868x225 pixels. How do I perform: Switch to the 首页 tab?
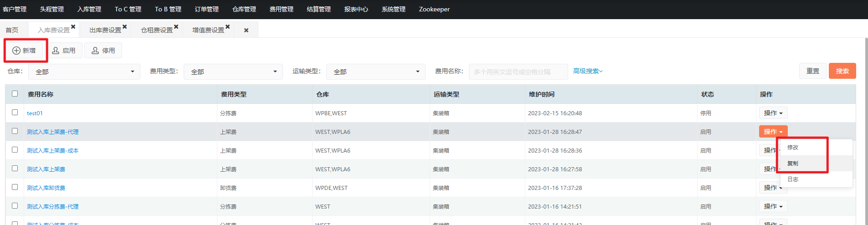(x=12, y=30)
